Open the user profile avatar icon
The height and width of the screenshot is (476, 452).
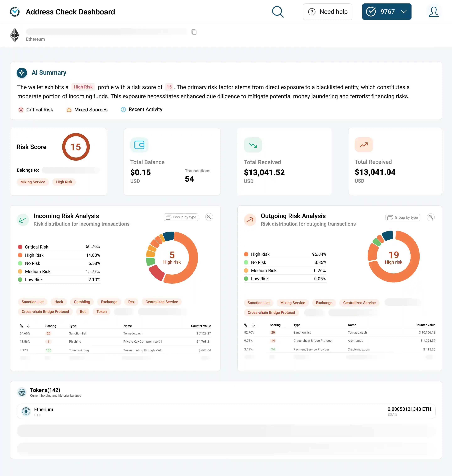(x=433, y=12)
